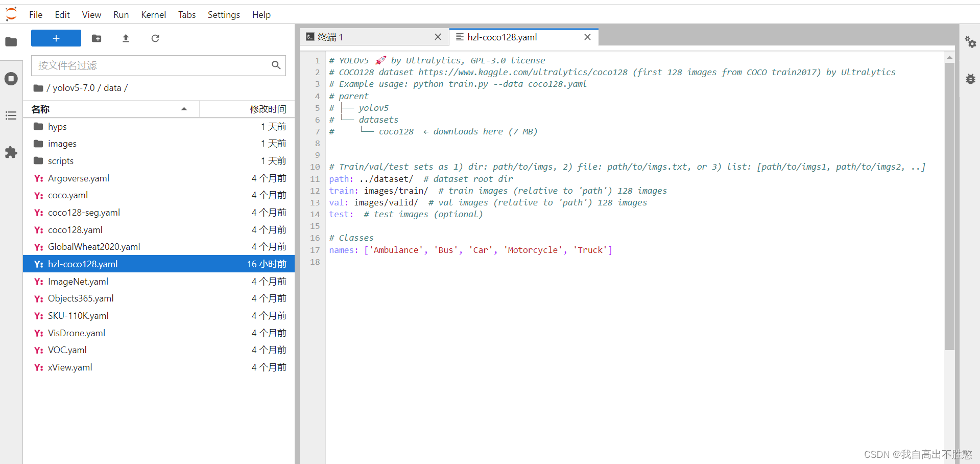
Task: Open the Kernel menu
Action: (154, 15)
